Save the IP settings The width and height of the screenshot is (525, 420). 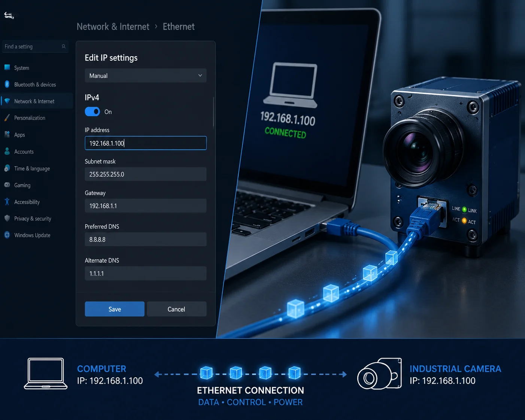tap(115, 309)
